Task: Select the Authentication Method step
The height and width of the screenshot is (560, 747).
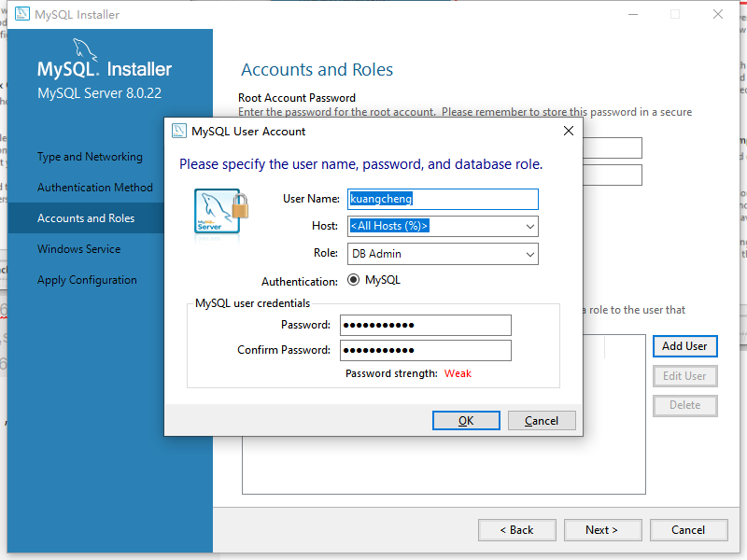Action: tap(93, 187)
